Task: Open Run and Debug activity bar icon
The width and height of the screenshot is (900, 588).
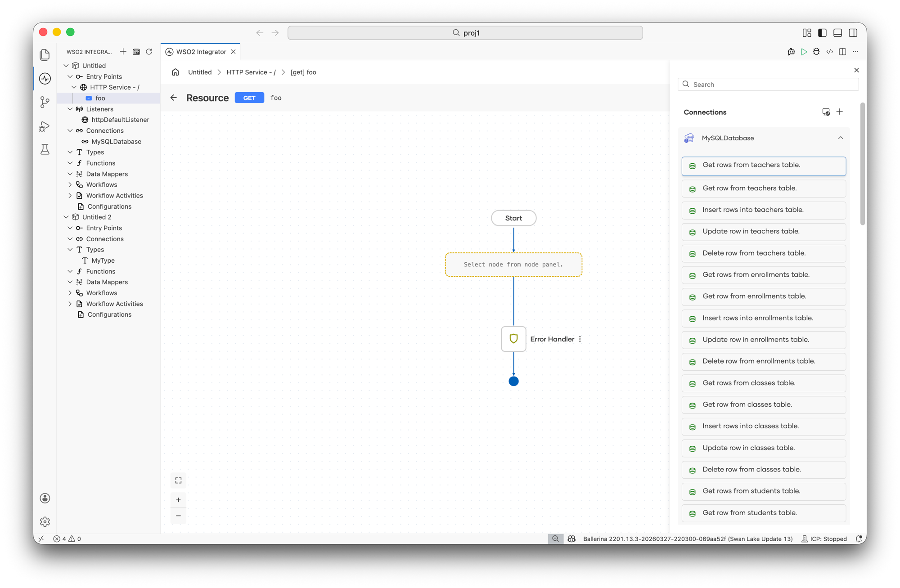Action: 45,126
